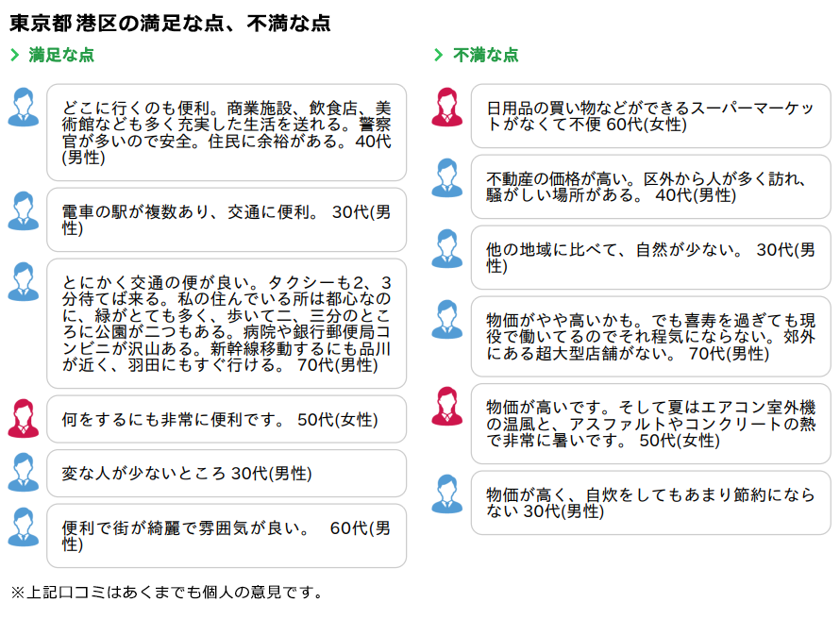
Task: Click female avatar beside 物価が高いです review
Action: (446, 407)
